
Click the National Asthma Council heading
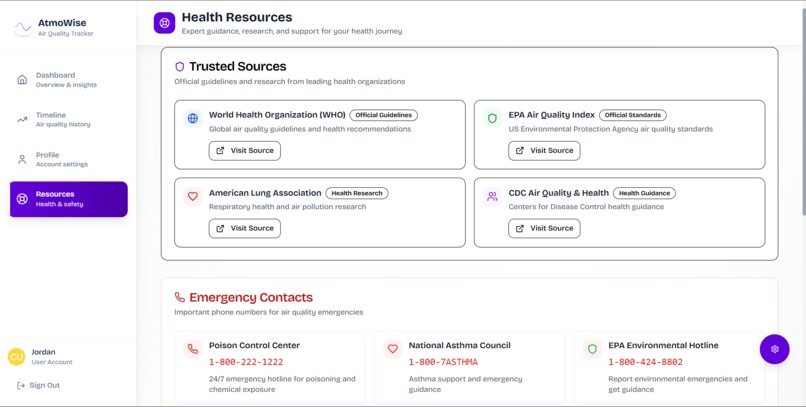[460, 345]
